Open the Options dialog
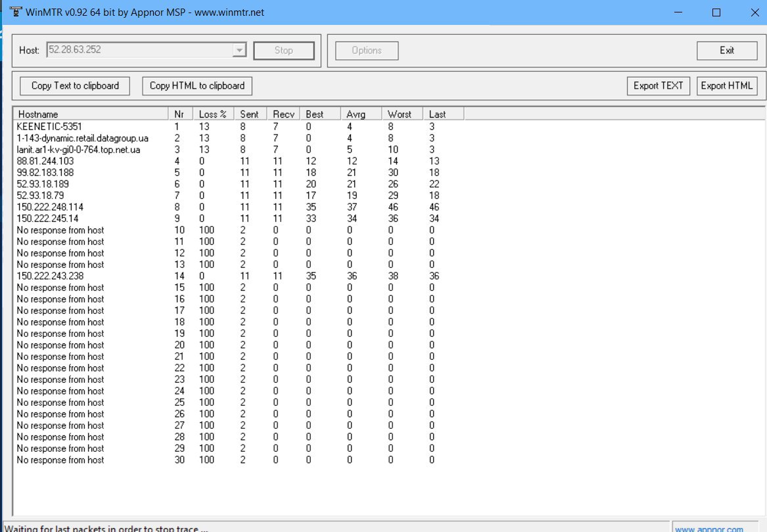 point(366,51)
